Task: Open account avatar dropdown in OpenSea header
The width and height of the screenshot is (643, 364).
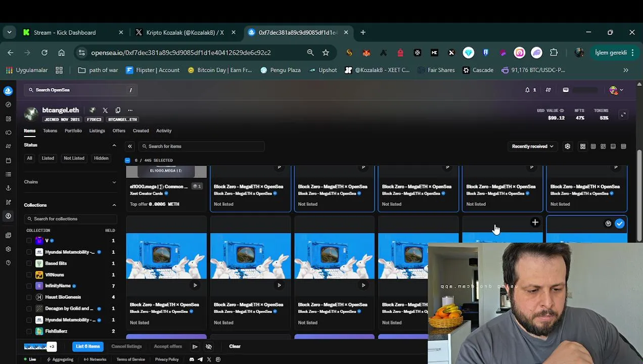Action: pos(616,90)
